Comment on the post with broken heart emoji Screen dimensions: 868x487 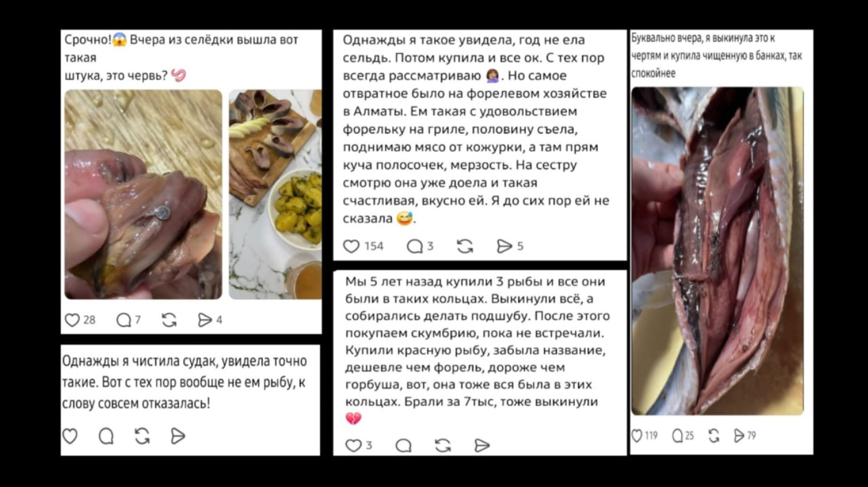(403, 445)
